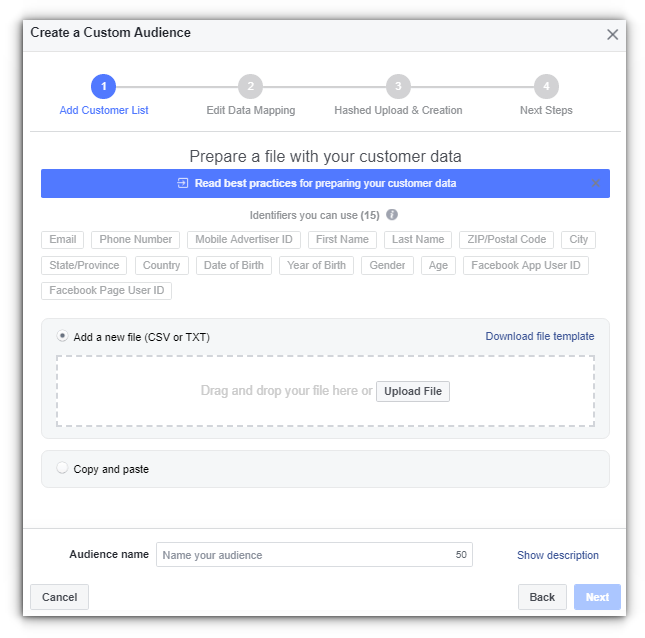Click the step 2 circle icon

tap(251, 86)
